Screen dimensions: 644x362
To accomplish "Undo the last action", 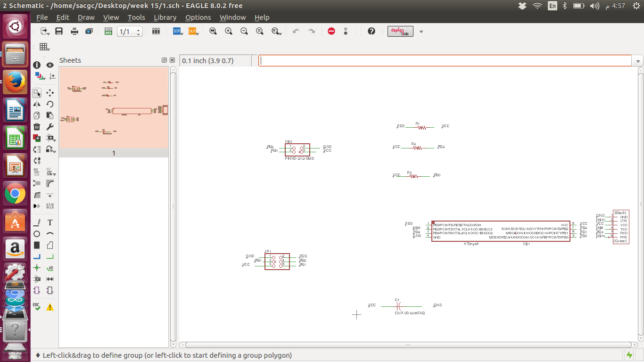I will 296,31.
